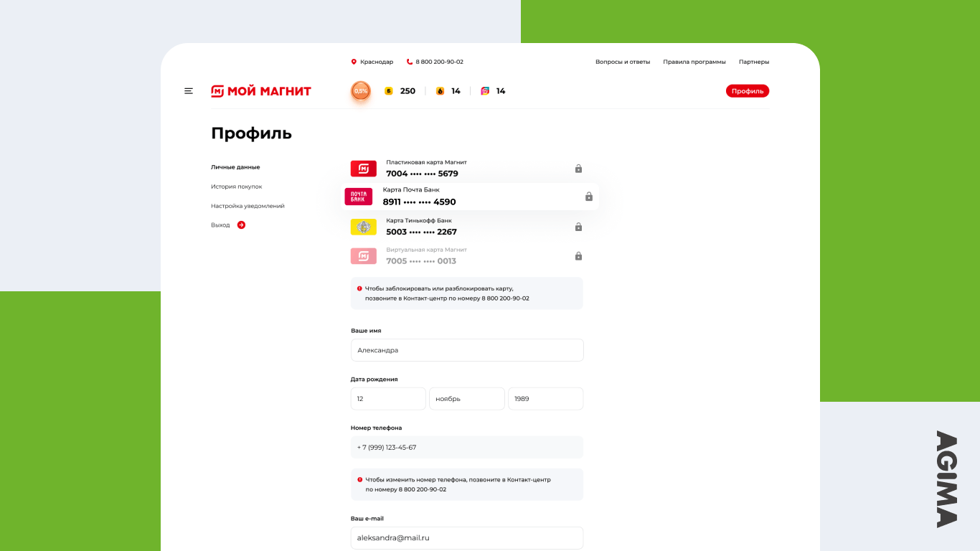Click the Карта Почта Банк label
Viewport: 980px width, 551px height.
[x=411, y=190]
